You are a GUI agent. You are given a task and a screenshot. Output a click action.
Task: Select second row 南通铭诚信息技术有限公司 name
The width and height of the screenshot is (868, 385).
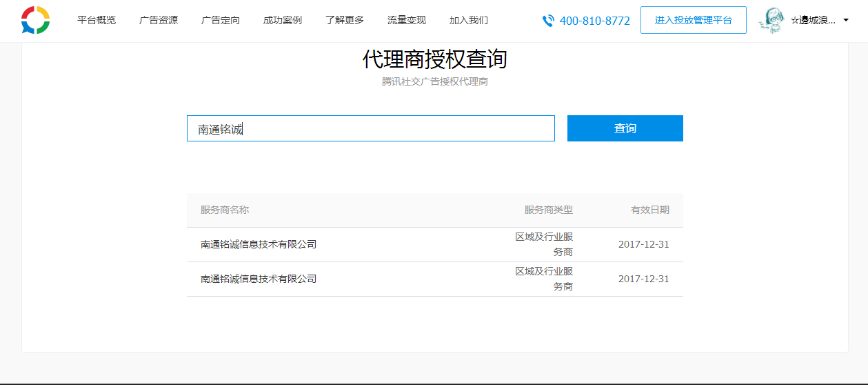pyautogui.click(x=259, y=279)
